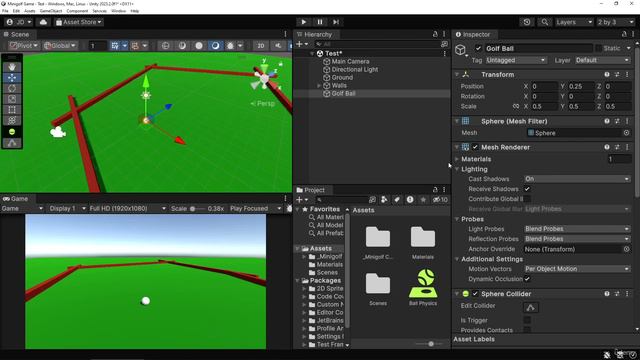640x360 pixels.
Task: Click the Golf Ball object cube icon
Action: [461, 50]
